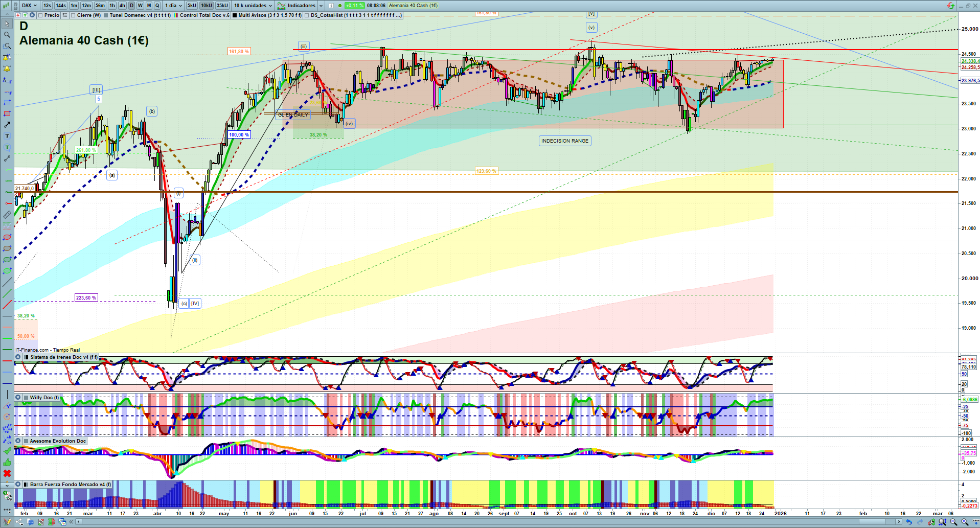Image resolution: width=980 pixels, height=528 pixels.
Task: Select the ruler measurement tool
Action: tap(7, 215)
